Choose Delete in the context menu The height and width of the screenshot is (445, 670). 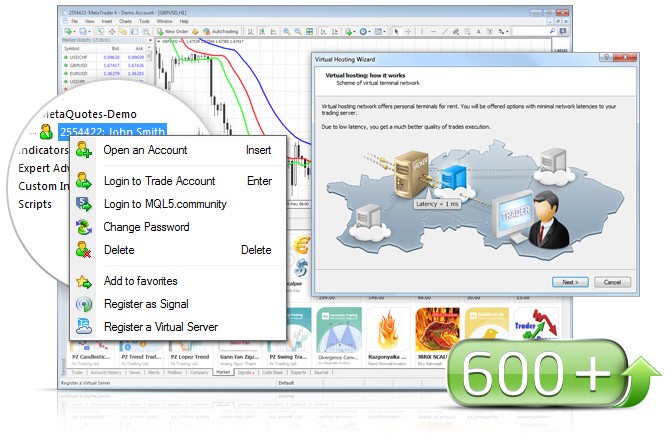[x=177, y=250]
